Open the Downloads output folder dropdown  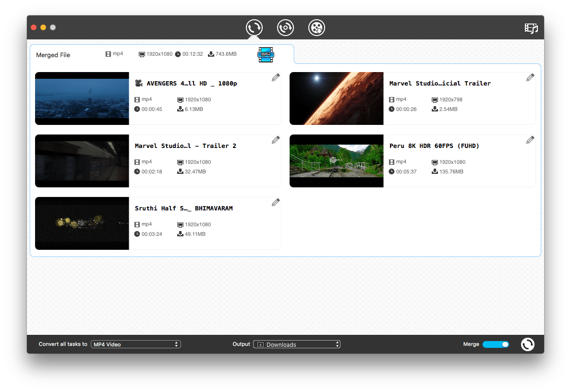(x=297, y=344)
